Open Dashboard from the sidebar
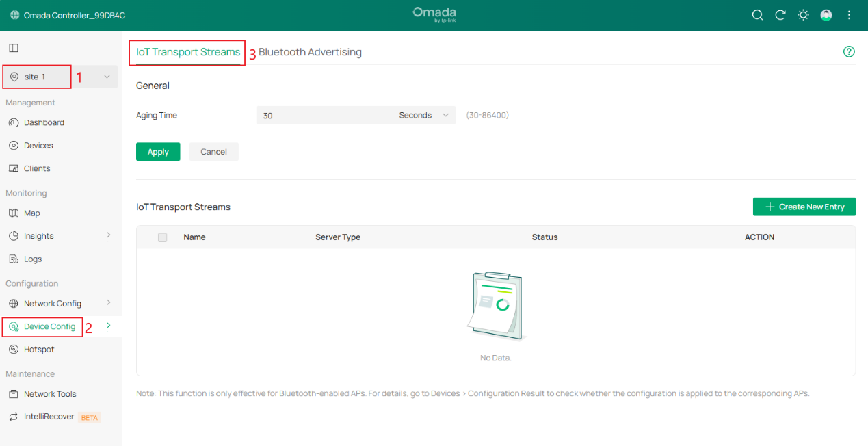The width and height of the screenshot is (868, 446). pos(44,122)
